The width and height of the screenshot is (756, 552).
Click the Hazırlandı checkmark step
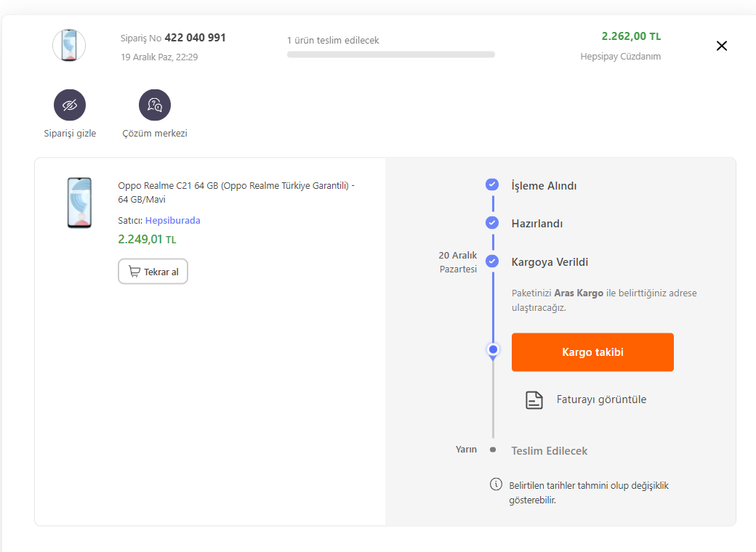click(x=492, y=223)
